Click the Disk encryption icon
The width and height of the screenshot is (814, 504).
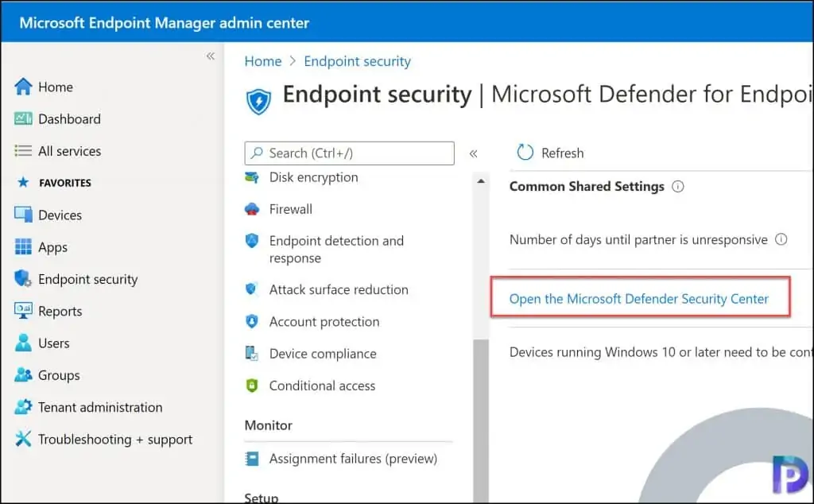click(252, 177)
